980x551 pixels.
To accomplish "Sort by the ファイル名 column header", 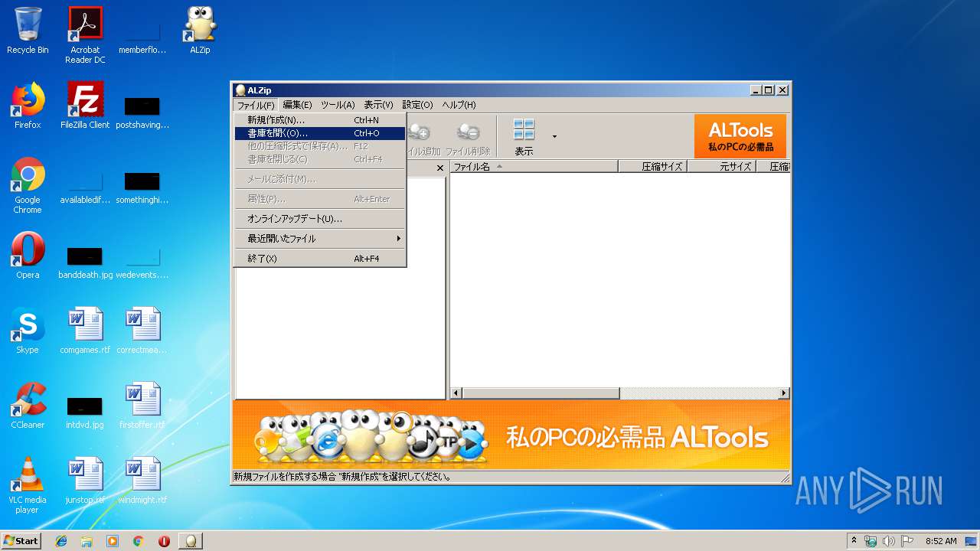I will point(534,166).
